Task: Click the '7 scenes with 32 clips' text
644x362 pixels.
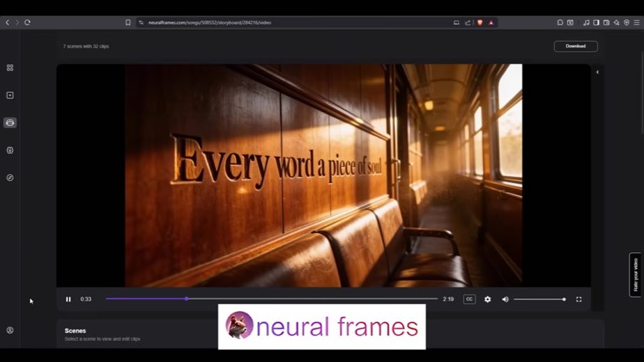Action: tap(86, 47)
